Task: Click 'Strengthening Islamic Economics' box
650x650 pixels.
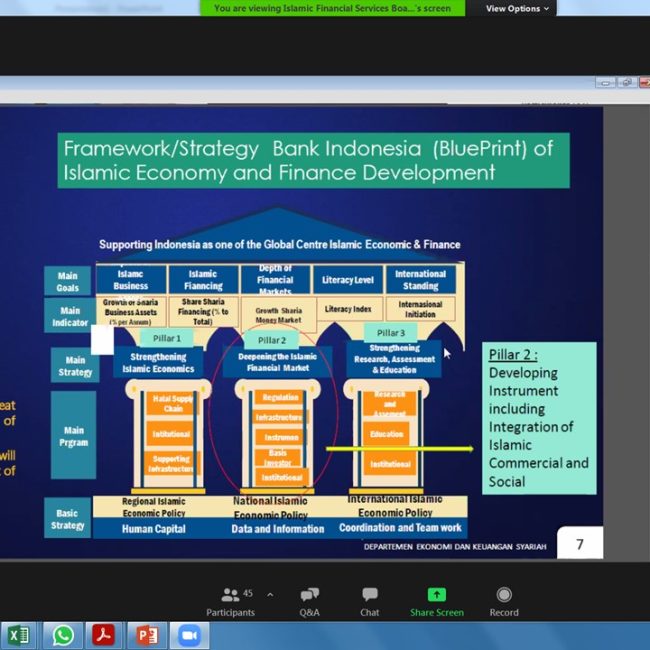Action: [158, 363]
